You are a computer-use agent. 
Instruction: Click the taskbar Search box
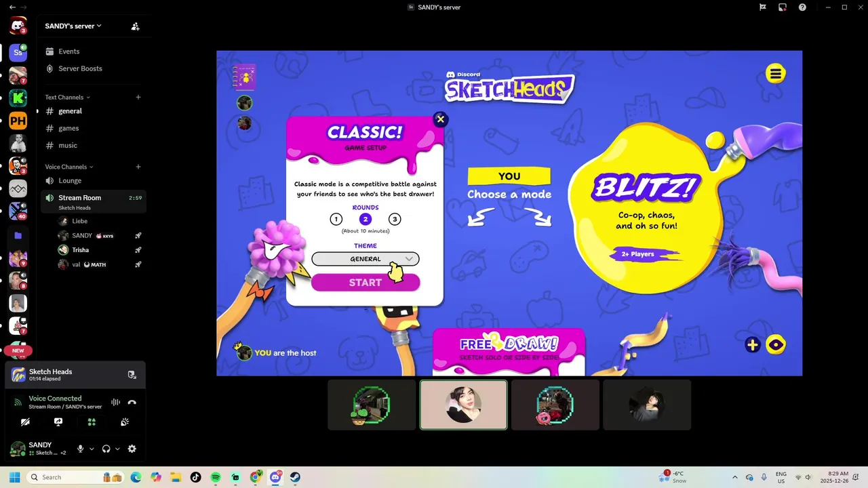tap(75, 477)
